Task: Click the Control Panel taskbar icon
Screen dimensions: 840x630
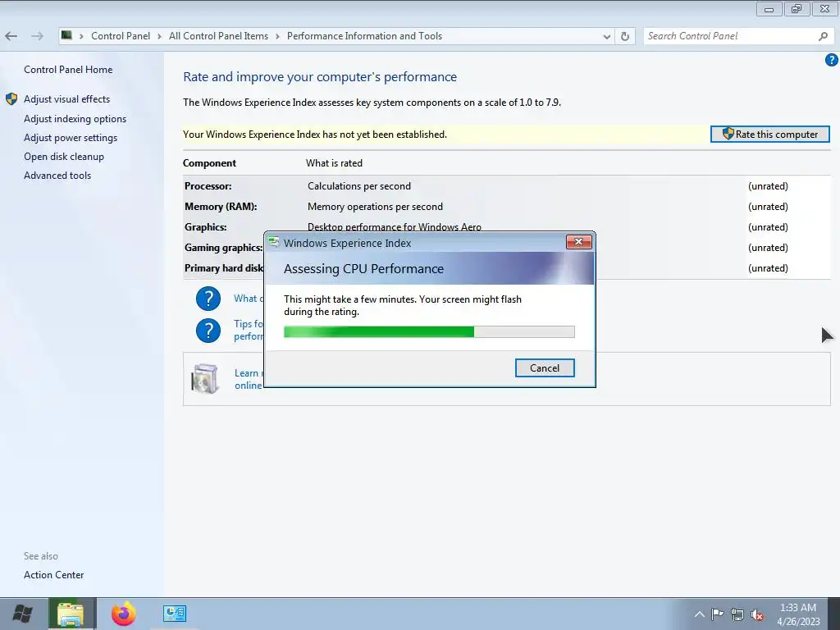Action: (175, 614)
